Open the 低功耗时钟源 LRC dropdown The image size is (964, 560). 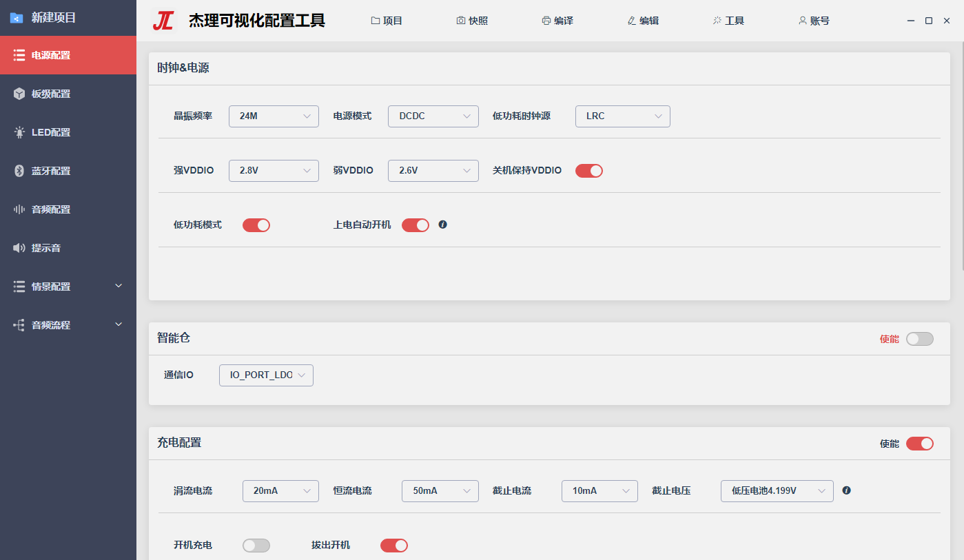[623, 116]
